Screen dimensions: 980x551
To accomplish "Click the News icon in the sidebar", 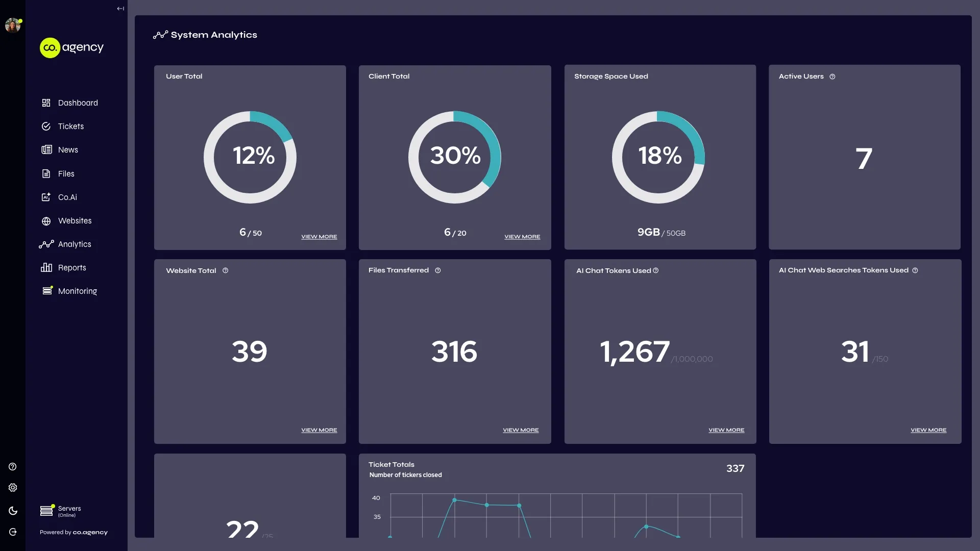I will point(46,149).
